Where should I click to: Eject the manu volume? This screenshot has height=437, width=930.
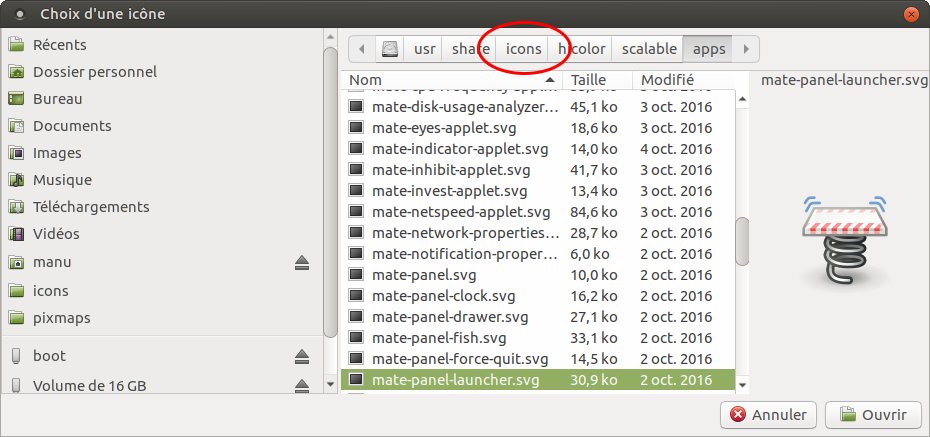point(302,262)
